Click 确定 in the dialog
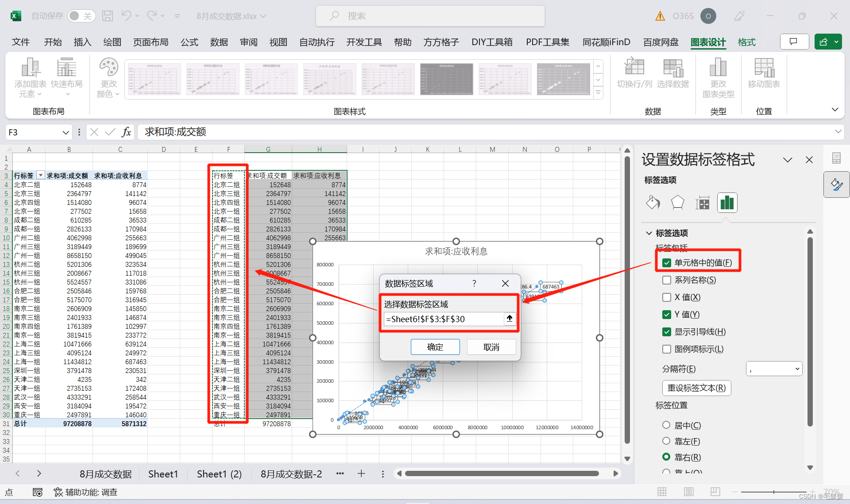The width and height of the screenshot is (850, 504). (x=435, y=347)
